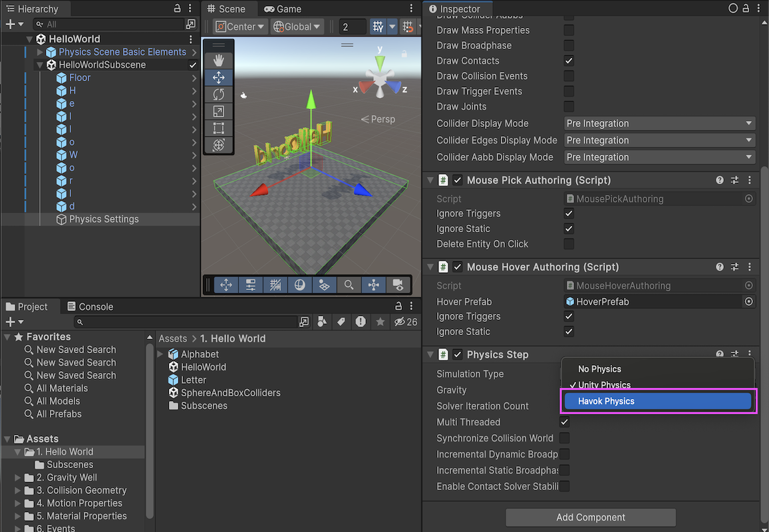769x532 pixels.
Task: Open the Global coordinate dropdown
Action: (297, 27)
